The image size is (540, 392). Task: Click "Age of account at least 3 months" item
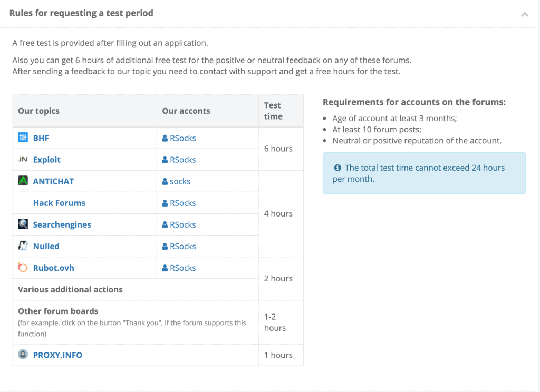point(394,119)
